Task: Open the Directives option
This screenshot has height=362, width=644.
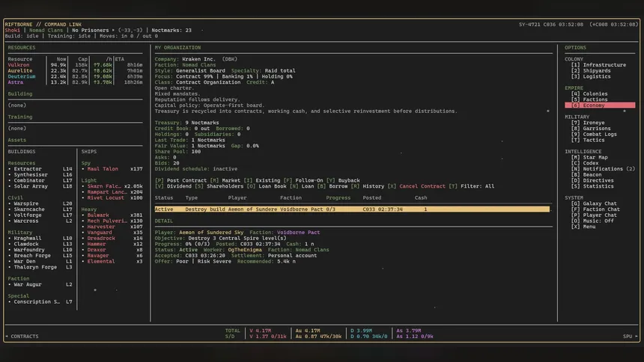Action: point(592,180)
